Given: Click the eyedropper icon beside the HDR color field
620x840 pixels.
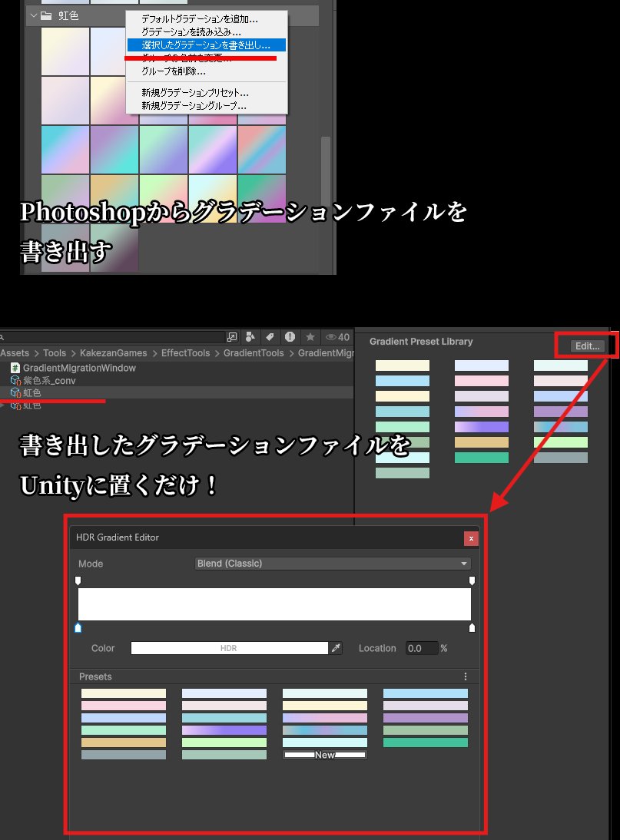Looking at the screenshot, I should coord(336,648).
